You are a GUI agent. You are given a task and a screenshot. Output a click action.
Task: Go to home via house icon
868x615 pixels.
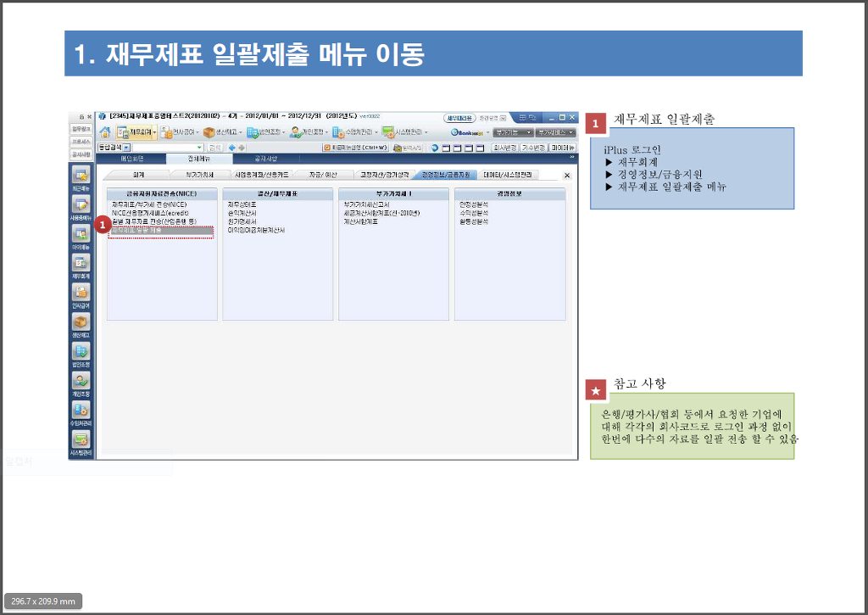point(104,132)
